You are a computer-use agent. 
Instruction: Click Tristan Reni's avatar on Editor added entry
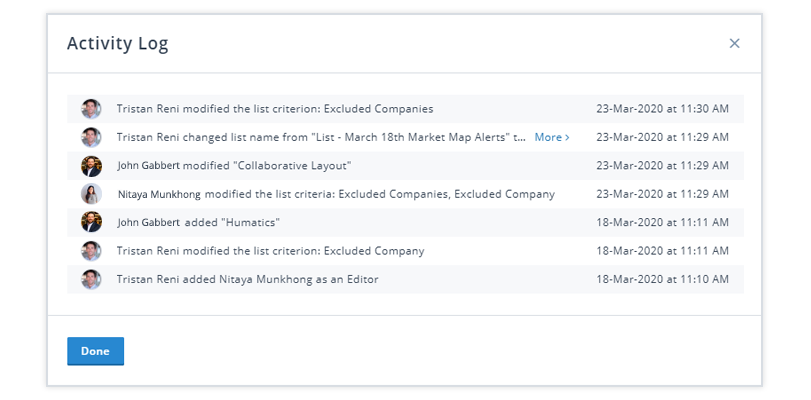click(x=91, y=279)
